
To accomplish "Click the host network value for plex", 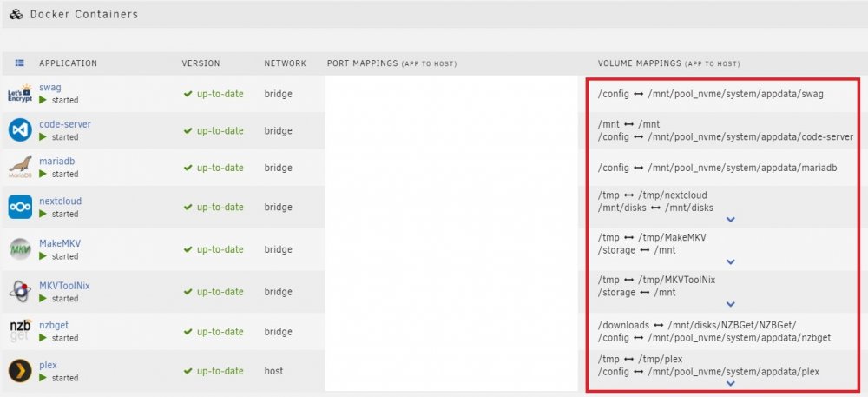I will [273, 371].
